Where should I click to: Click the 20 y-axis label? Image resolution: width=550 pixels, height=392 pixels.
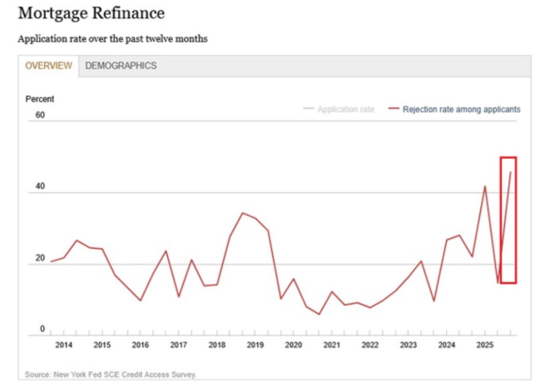point(40,260)
